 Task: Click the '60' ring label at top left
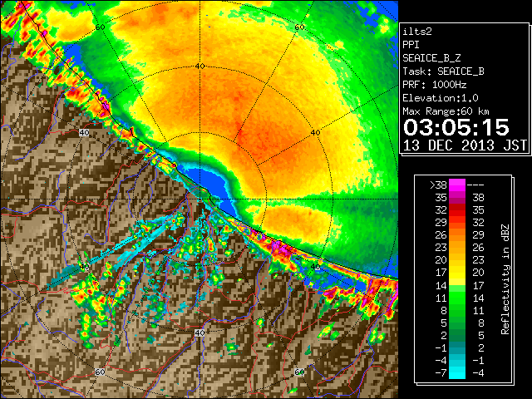coord(100,27)
